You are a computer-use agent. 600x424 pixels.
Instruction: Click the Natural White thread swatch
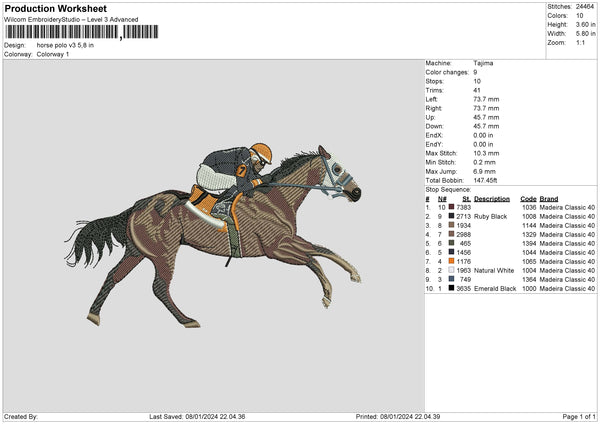tap(452, 270)
